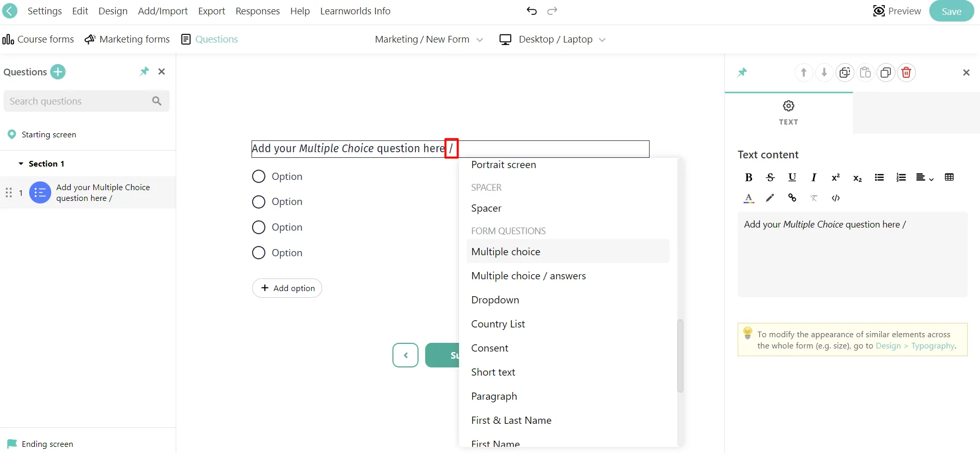Choose Country List from the popup list
Viewport: 980px width, 453px height.
coord(497,324)
